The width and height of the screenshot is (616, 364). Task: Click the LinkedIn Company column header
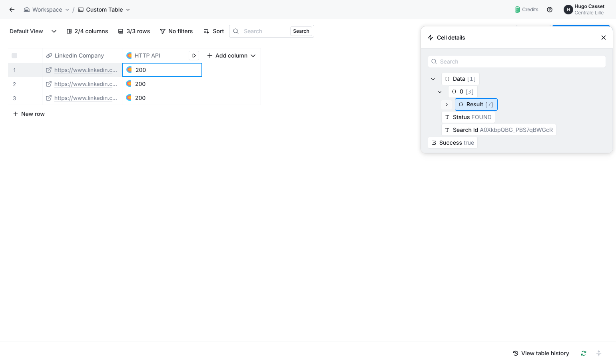click(82, 56)
